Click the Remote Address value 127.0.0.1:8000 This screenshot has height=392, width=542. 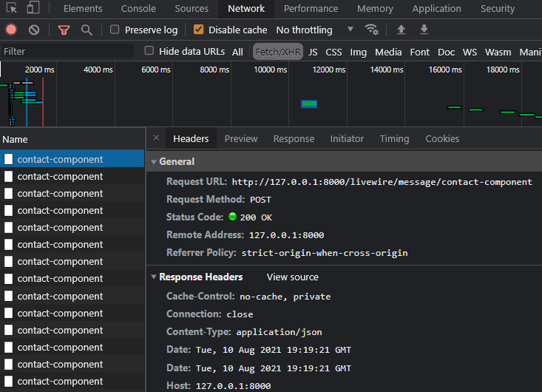point(287,235)
